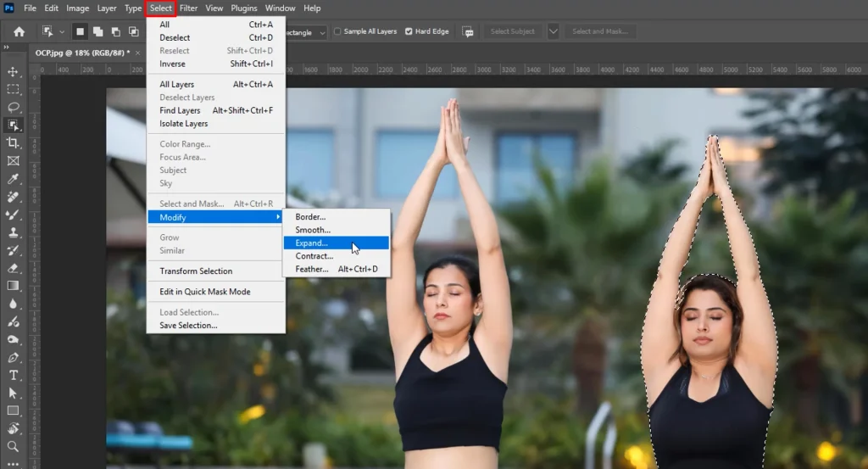
Task: Open the Window menu
Action: [x=280, y=8]
